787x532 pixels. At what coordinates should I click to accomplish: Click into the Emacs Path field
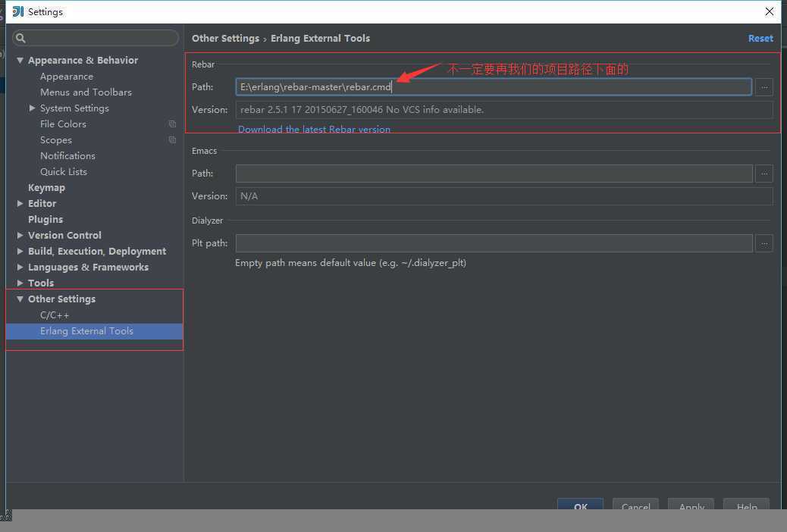click(494, 174)
